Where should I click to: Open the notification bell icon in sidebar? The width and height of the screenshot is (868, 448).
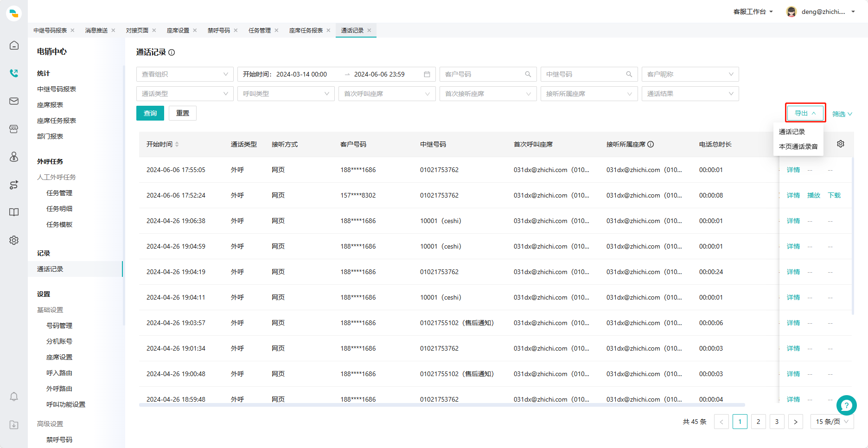coord(14,397)
